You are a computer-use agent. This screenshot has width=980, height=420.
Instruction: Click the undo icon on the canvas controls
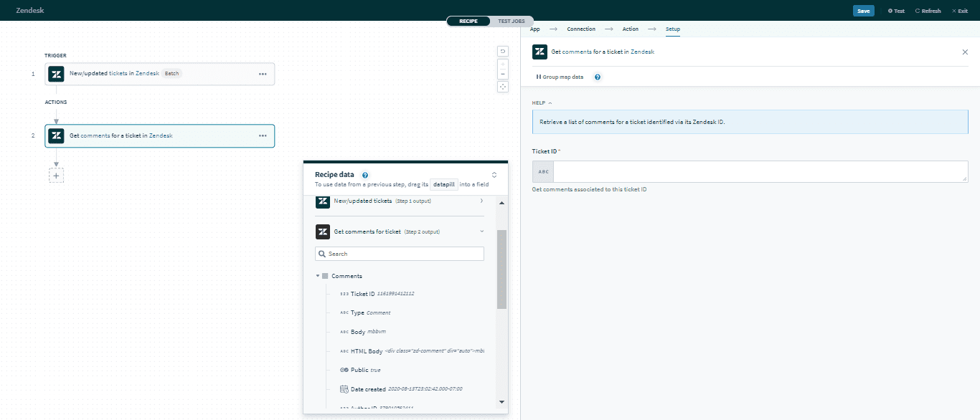tap(502, 51)
